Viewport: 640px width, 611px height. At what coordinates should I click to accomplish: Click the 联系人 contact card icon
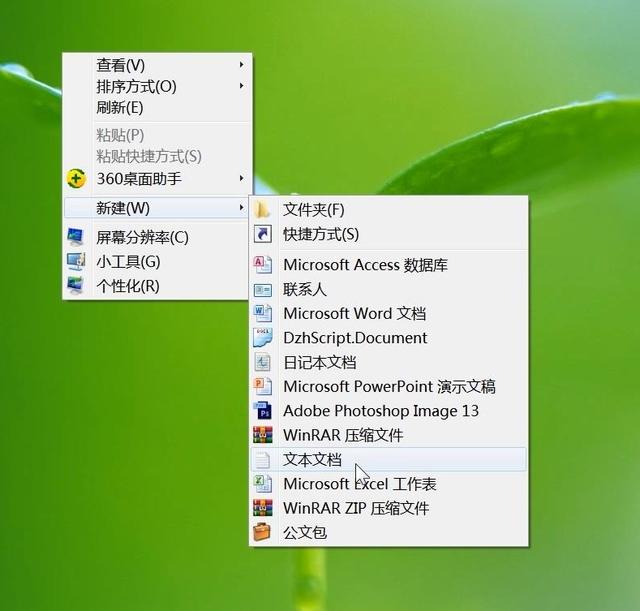(x=262, y=290)
